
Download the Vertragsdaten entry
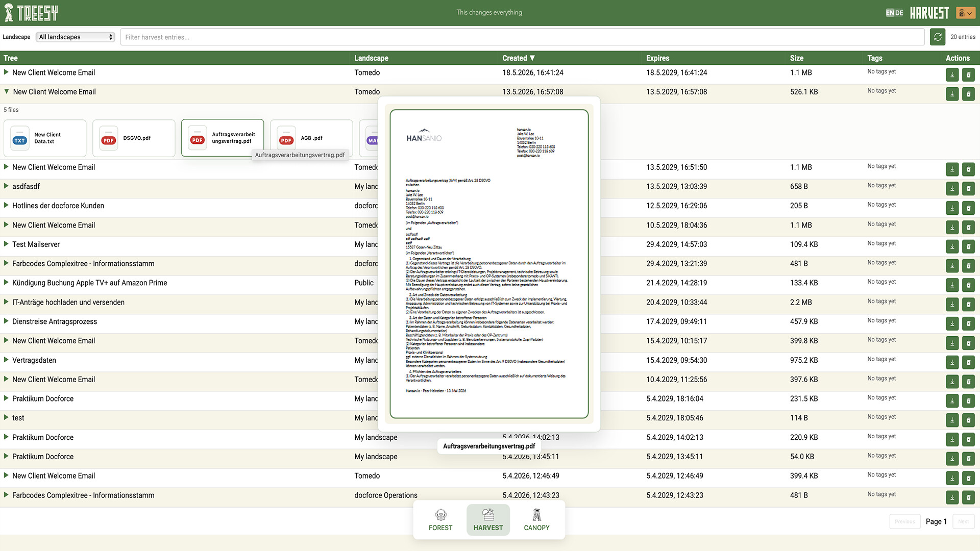click(952, 363)
